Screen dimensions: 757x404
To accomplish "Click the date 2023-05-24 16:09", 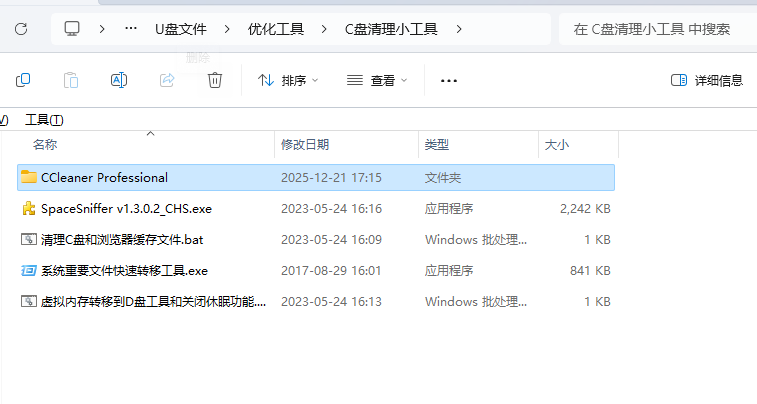I will (331, 239).
